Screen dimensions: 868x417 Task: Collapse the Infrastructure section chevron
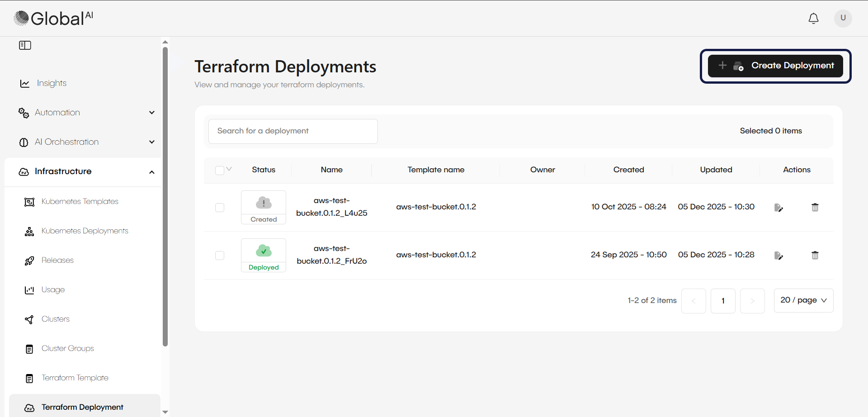[x=152, y=172]
